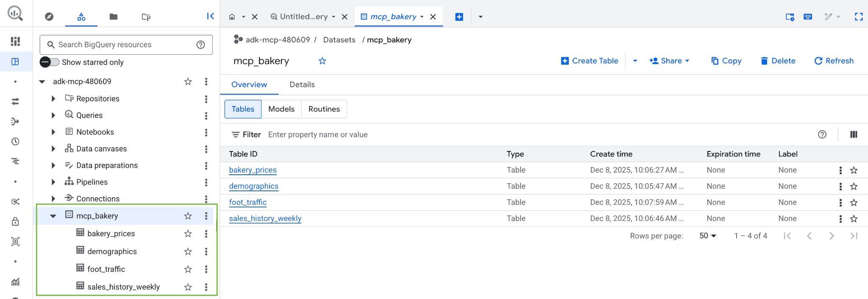Open the Explorer compass icon in the panel

49,17
